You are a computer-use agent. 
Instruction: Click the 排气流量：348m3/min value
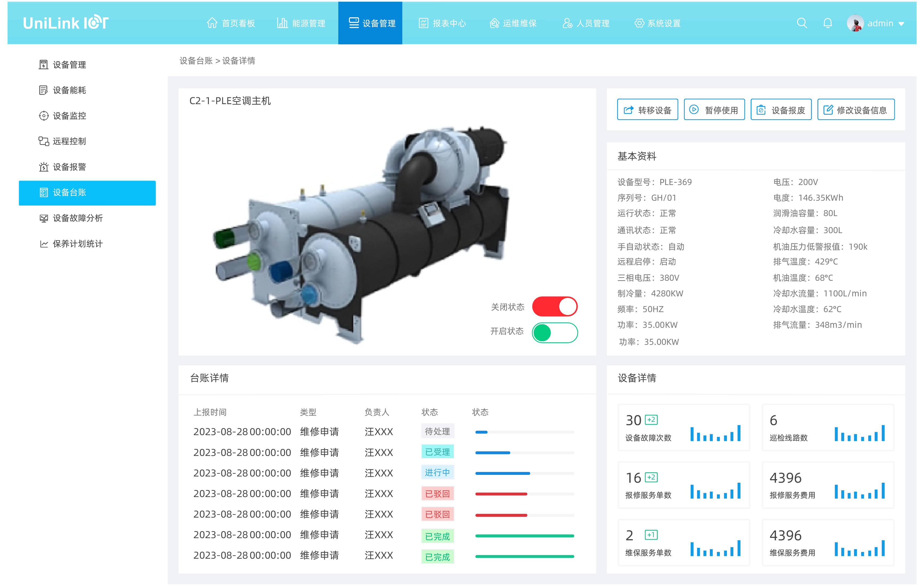tap(818, 325)
